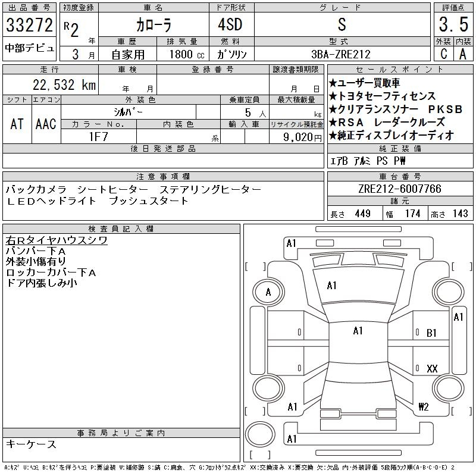Viewport: 476px width, 476px height.
Task: Select the 注意事項欄 section header
Action: [163, 177]
